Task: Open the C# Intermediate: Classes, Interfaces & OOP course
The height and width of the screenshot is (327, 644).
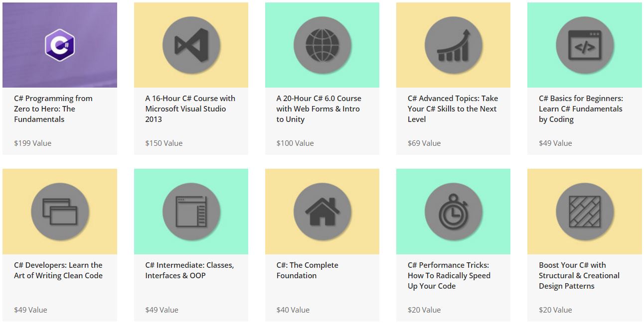Action: tap(188, 270)
